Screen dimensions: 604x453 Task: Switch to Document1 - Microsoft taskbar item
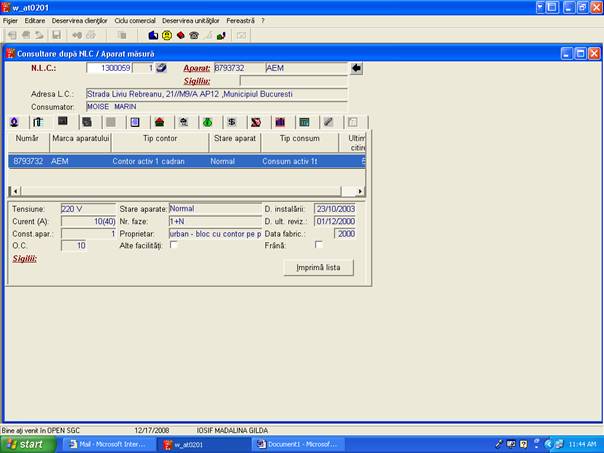point(297,445)
